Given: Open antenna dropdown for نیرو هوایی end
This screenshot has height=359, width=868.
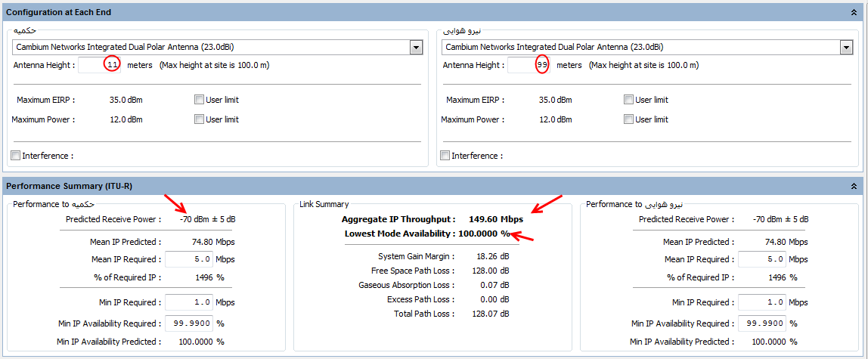Looking at the screenshot, I should 845,48.
